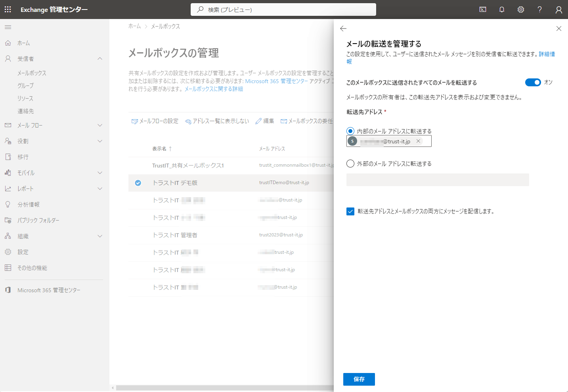This screenshot has width=568, height=392.
Task: Open the app launcher waffle icon
Action: 8,10
